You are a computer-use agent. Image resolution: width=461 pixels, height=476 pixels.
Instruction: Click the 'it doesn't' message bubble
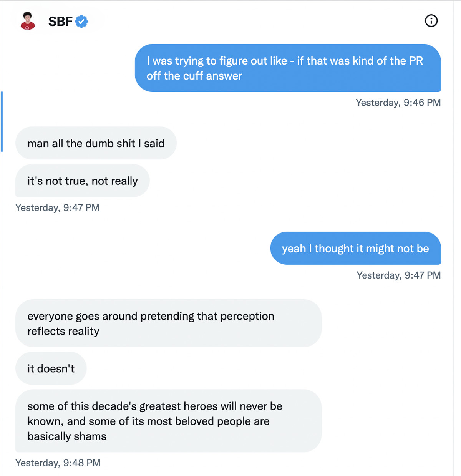(51, 369)
